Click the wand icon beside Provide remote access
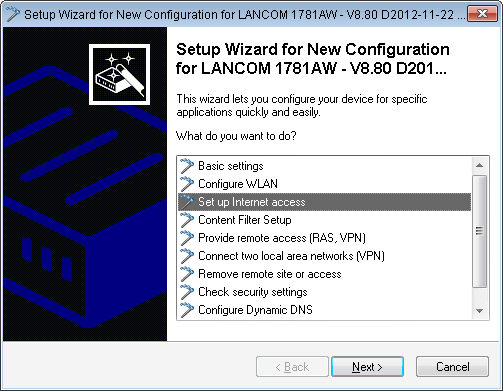This screenshot has width=503, height=391. coord(187,238)
